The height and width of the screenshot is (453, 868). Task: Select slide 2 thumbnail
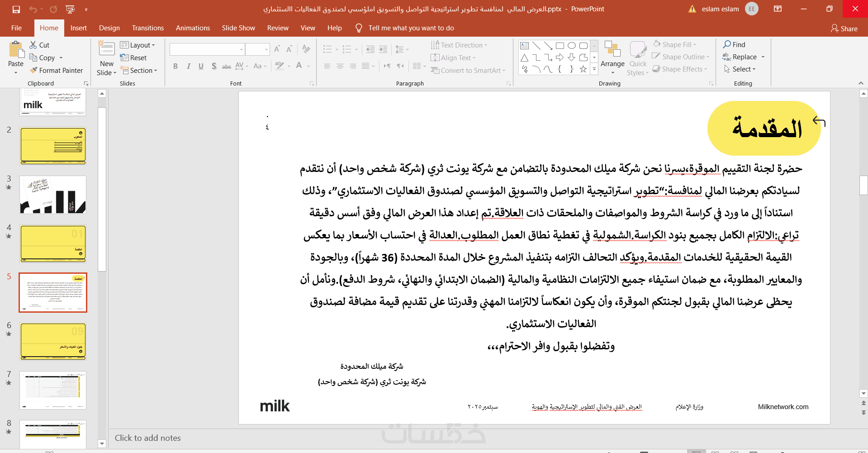click(53, 146)
